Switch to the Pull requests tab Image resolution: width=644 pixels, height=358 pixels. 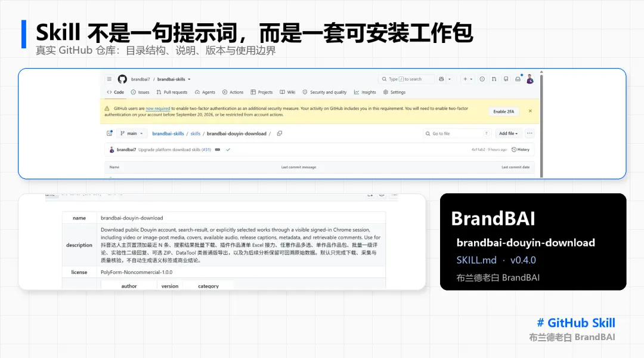click(x=172, y=92)
